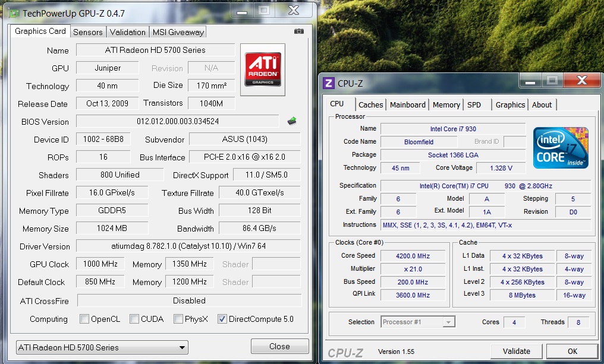Click the GPU name field ATI Radeon HD 5700 Series
The image size is (604, 364).
155,50
